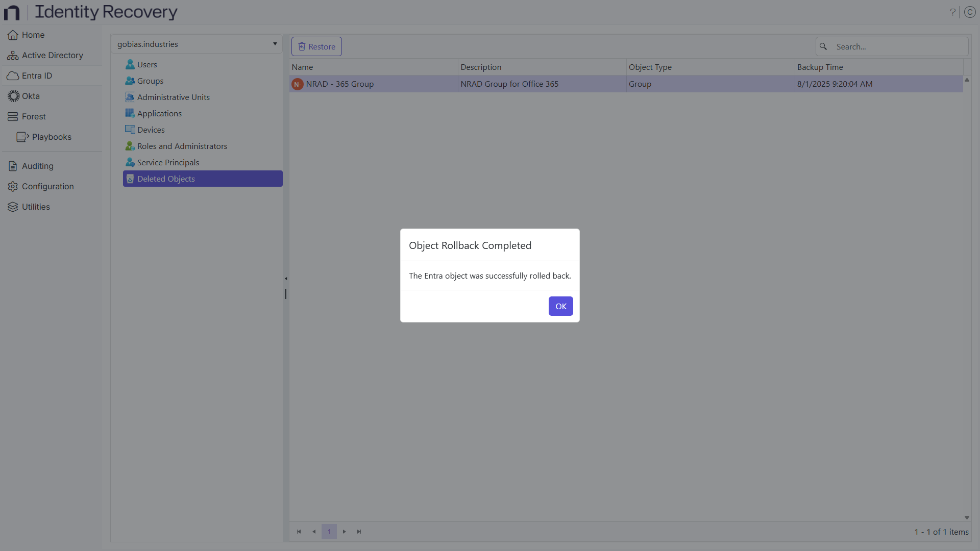Open the help question mark icon
Image resolution: width=980 pixels, height=551 pixels.
(952, 12)
